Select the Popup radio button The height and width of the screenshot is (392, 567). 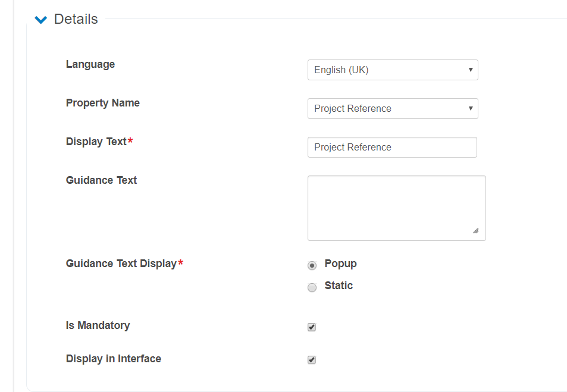click(312, 265)
